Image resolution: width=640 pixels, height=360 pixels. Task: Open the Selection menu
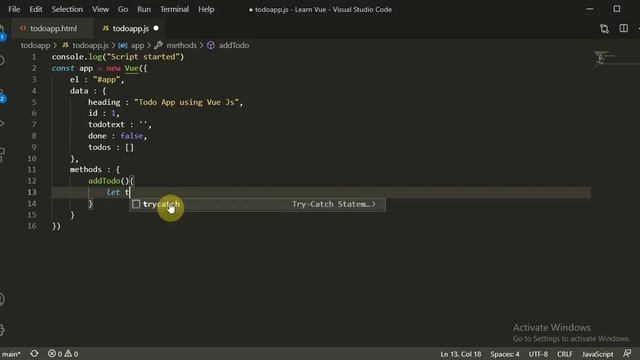tap(67, 9)
